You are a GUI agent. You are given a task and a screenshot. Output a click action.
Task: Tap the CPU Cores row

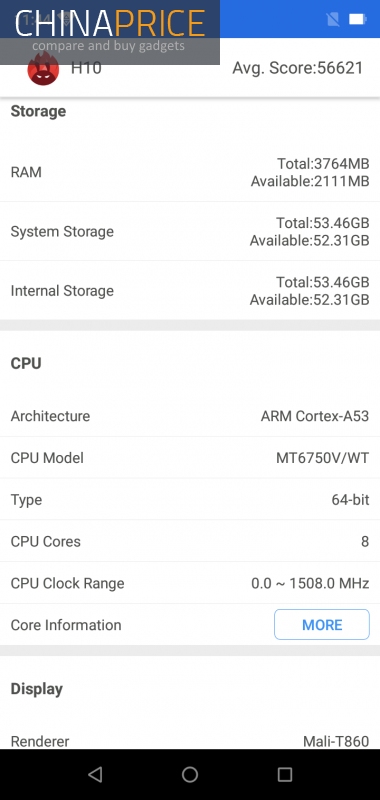(190, 541)
